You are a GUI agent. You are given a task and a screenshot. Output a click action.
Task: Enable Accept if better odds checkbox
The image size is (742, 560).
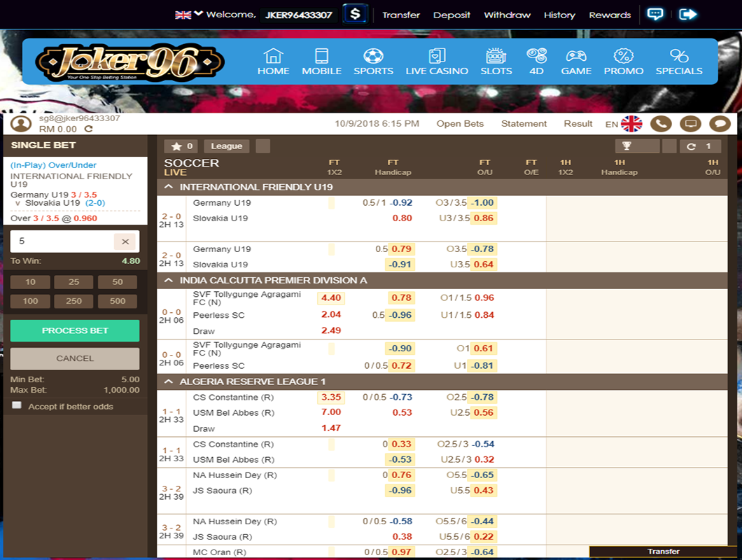click(17, 406)
